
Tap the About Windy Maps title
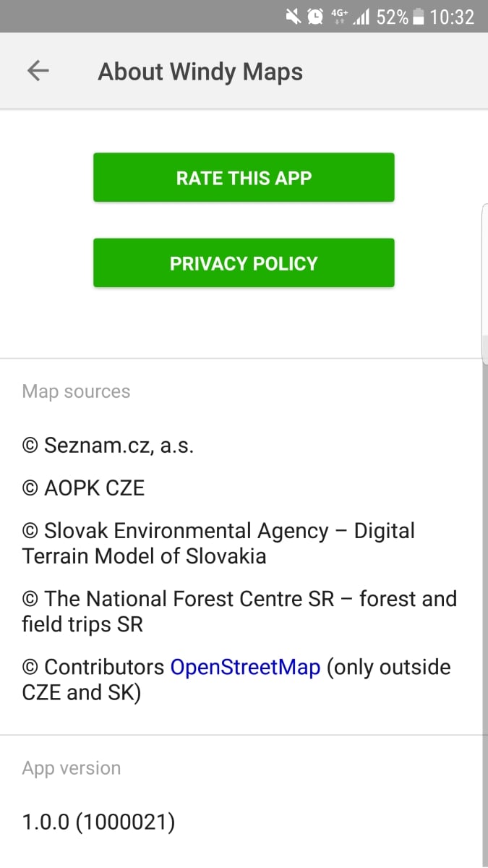click(200, 71)
